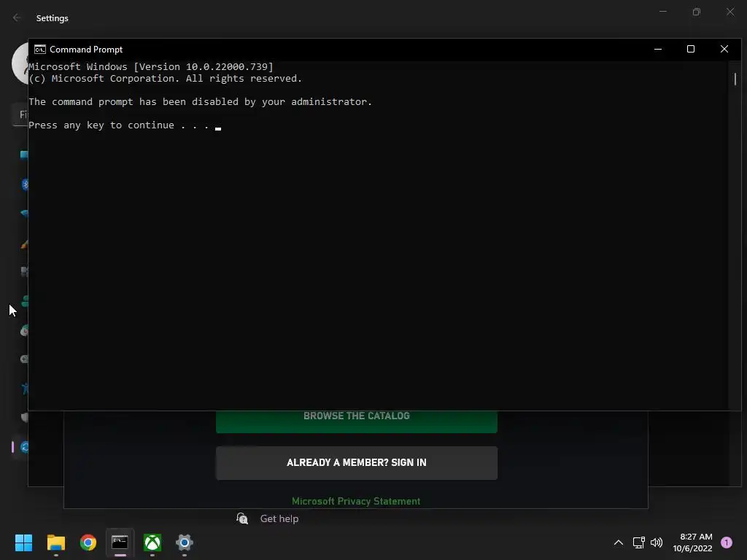The image size is (747, 560).
Task: Open File Explorer from the taskbar
Action: tap(55, 542)
